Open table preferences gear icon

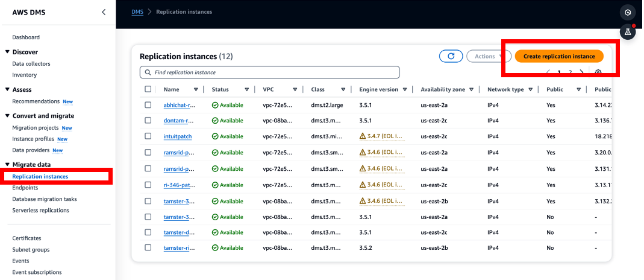pos(598,72)
